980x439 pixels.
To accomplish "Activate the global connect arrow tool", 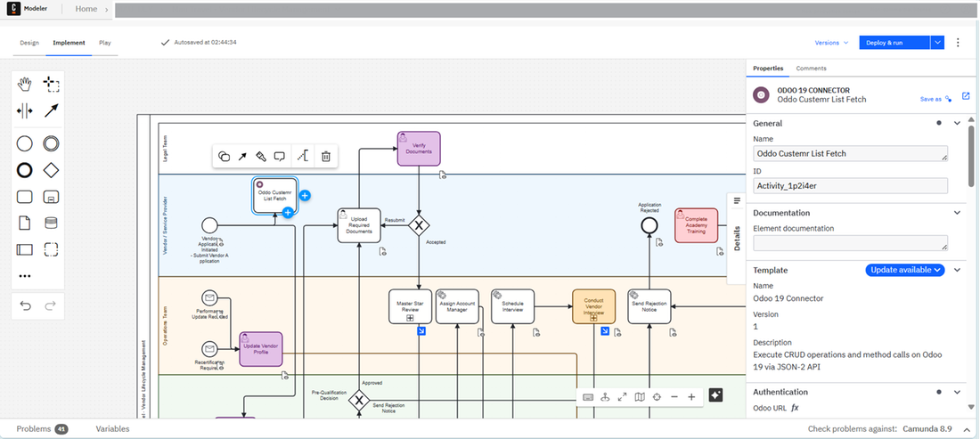I will click(x=52, y=111).
